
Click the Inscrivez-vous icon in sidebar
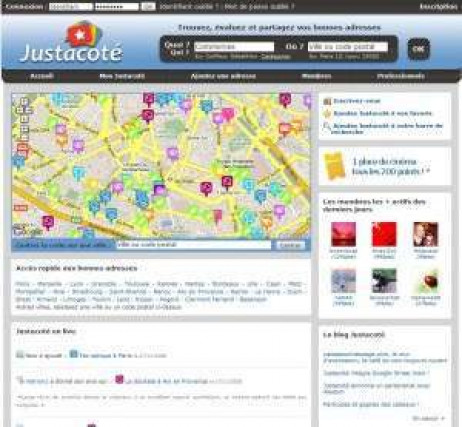tap(327, 101)
